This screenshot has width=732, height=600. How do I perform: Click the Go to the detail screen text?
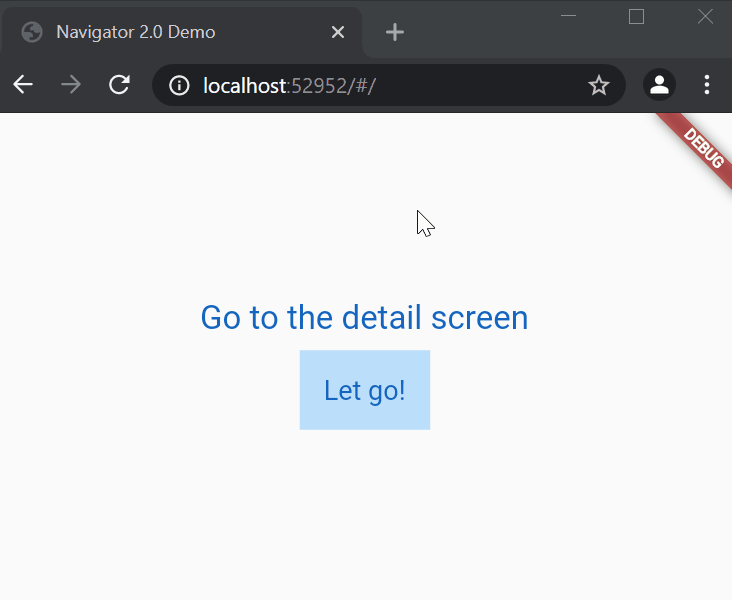(364, 318)
